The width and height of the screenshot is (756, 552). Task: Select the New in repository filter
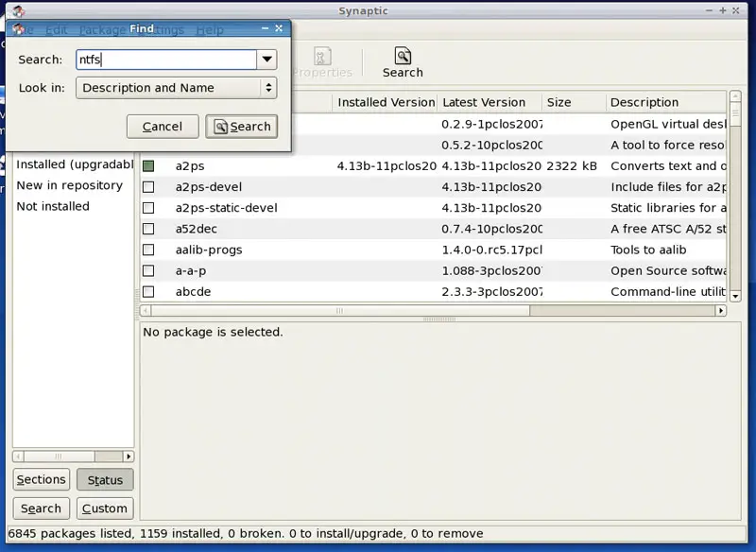click(x=69, y=185)
